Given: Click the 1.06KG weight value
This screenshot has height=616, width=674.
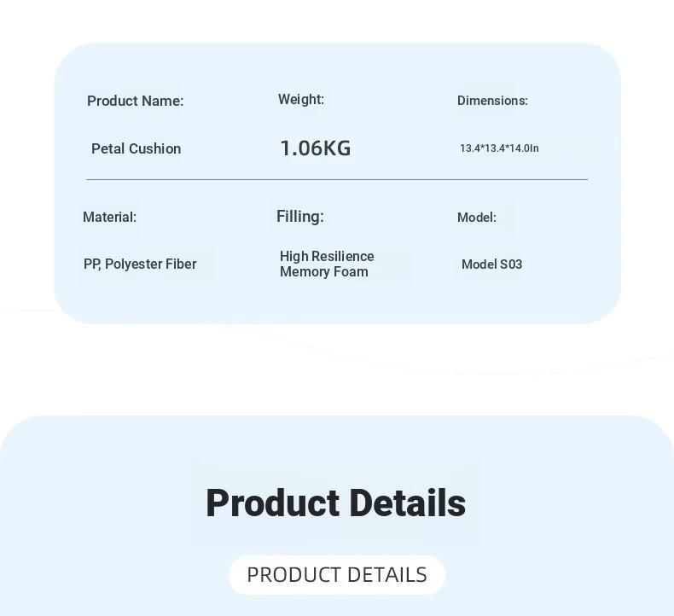Looking at the screenshot, I should click(x=316, y=148).
